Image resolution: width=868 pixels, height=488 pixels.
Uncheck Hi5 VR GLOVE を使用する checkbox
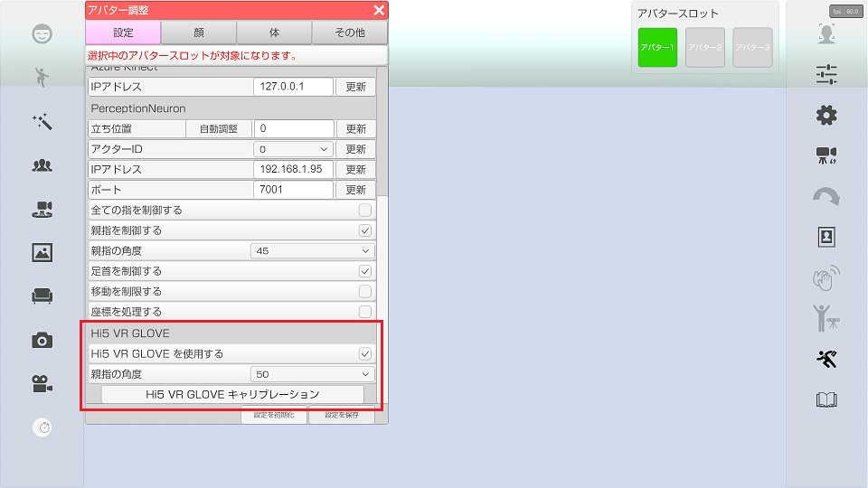click(364, 354)
